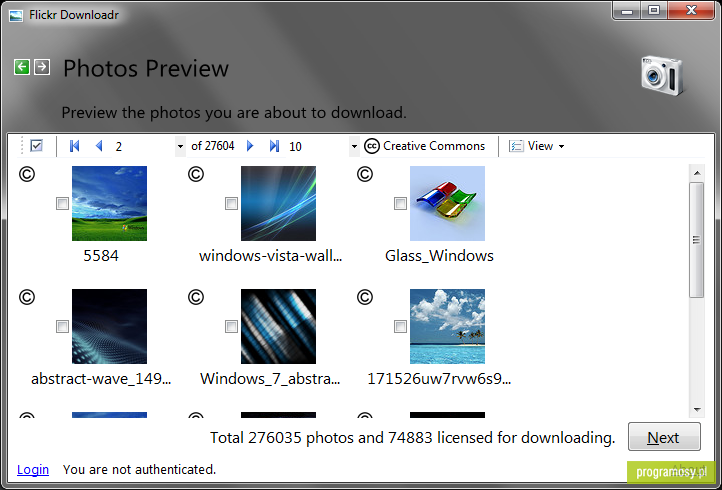Click the View list icon

point(516,146)
